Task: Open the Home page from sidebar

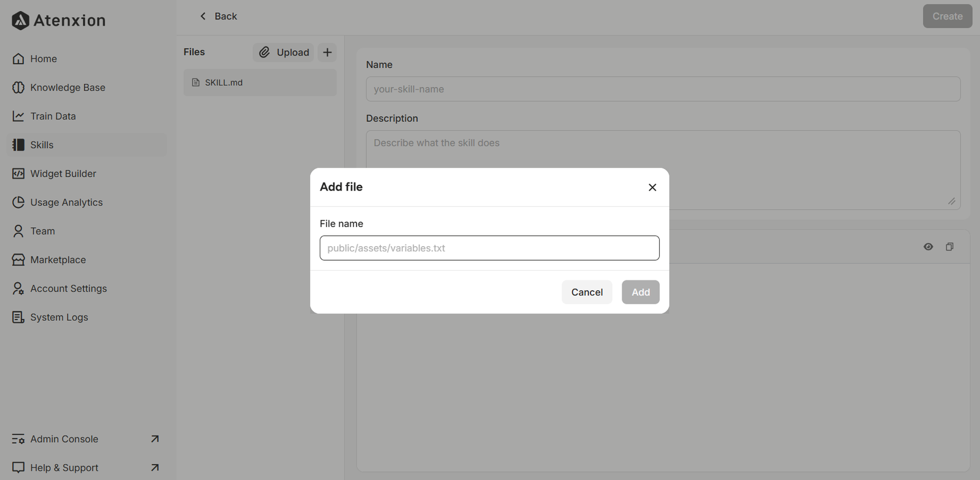Action: click(x=88, y=59)
